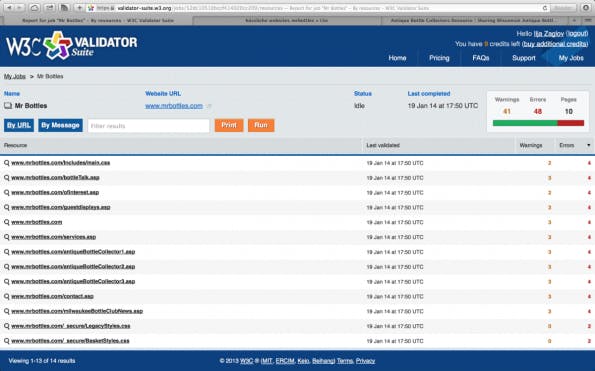The height and width of the screenshot is (371, 595).
Task: Click the 'Viewing 1-13 of 14 results' text
Action: coord(42,361)
